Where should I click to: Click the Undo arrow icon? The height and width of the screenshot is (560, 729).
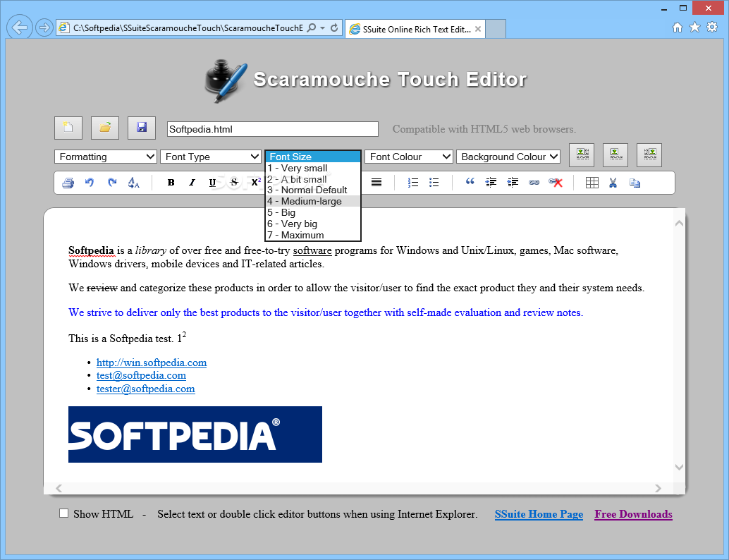pos(90,183)
